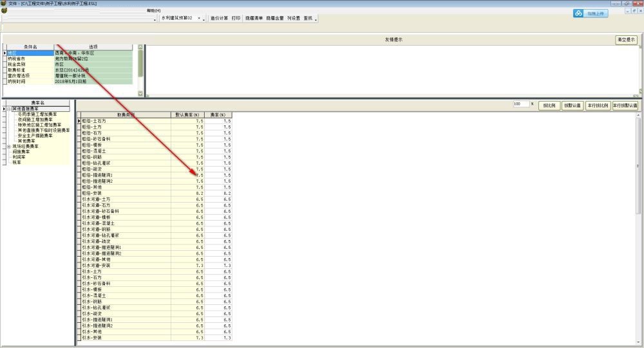Minimize the inner document window
The image size is (644, 348).
[x=626, y=11]
